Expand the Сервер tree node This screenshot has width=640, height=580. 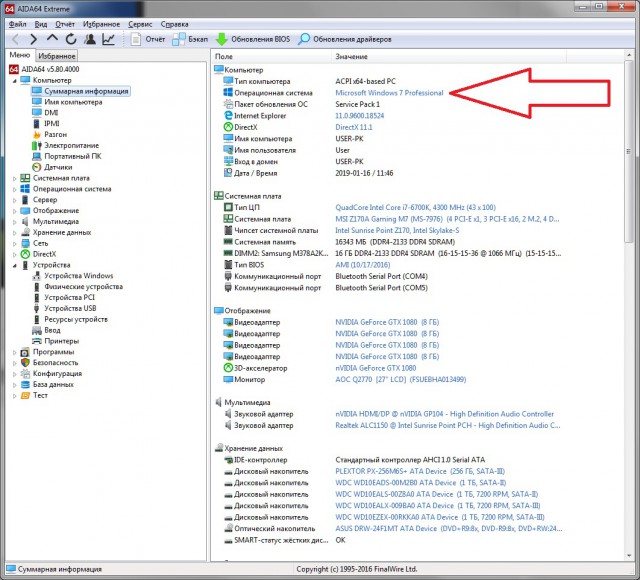(x=15, y=200)
